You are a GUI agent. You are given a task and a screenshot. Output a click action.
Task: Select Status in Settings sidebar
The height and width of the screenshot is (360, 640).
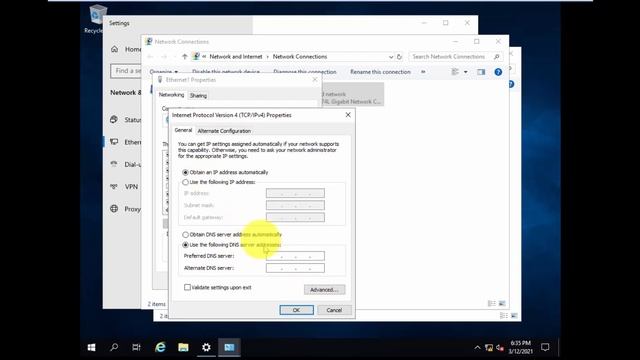pyautogui.click(x=126, y=120)
